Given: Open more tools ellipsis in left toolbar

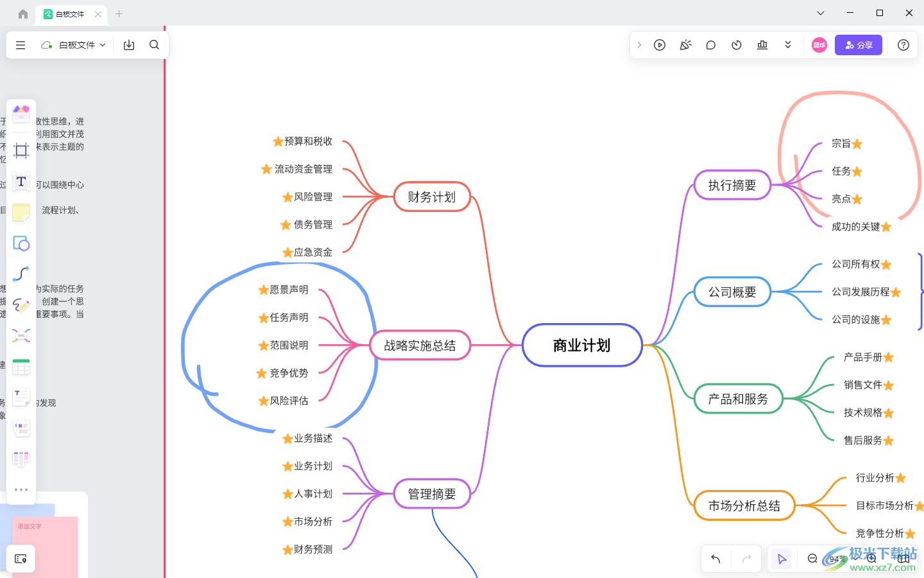Looking at the screenshot, I should 21,489.
